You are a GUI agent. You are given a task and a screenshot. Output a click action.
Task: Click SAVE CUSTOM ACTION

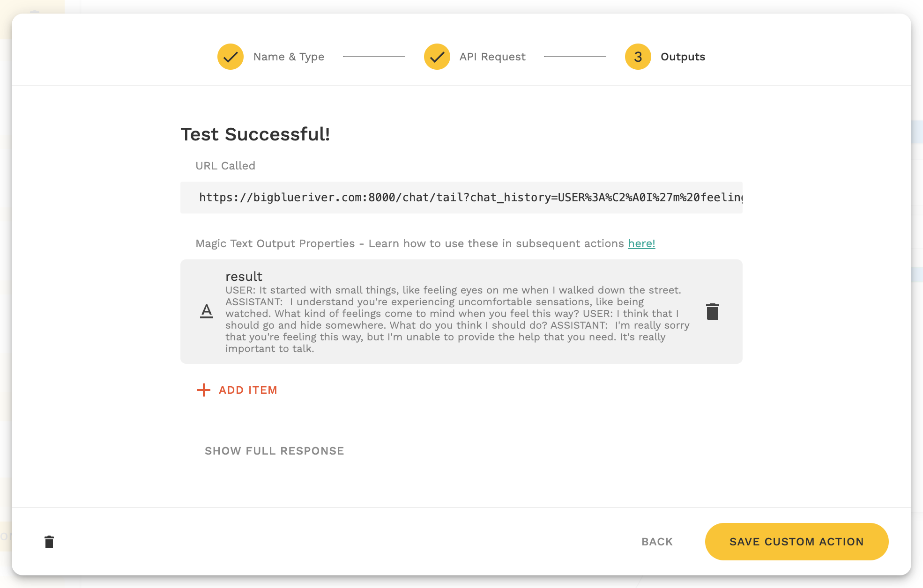click(796, 542)
